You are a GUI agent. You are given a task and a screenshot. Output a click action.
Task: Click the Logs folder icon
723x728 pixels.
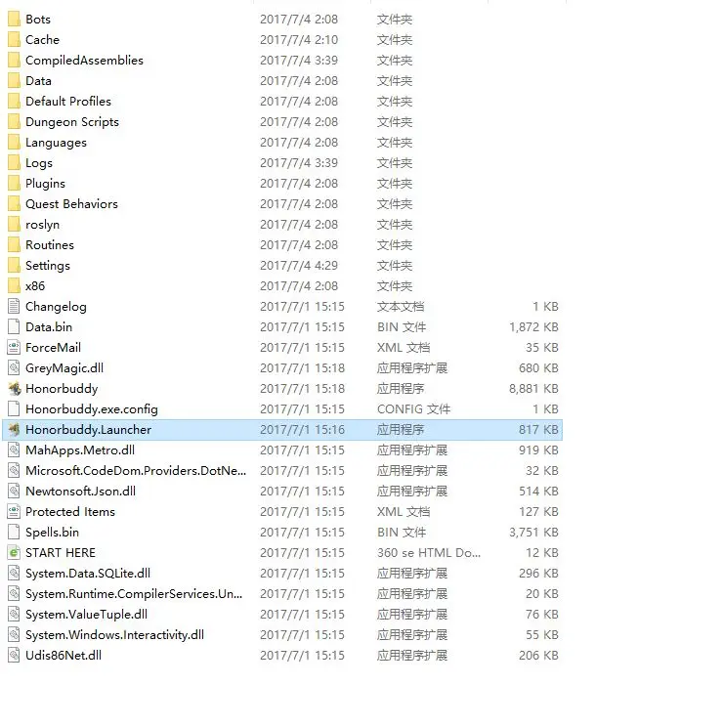[x=14, y=162]
